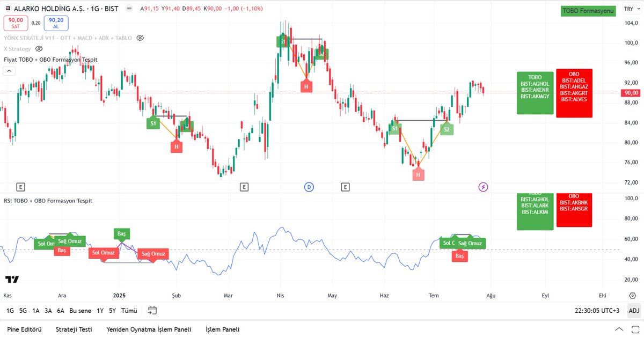Select the 5G time range
644x337 pixels.
point(23,311)
